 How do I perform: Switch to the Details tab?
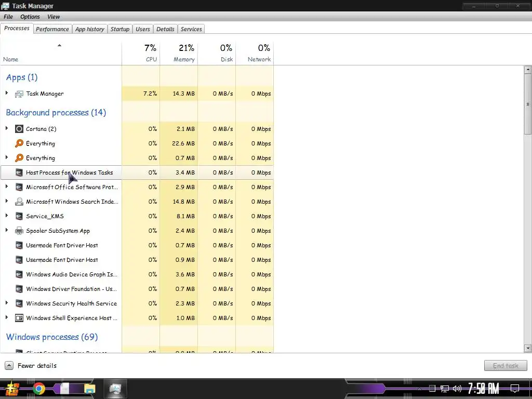165,29
